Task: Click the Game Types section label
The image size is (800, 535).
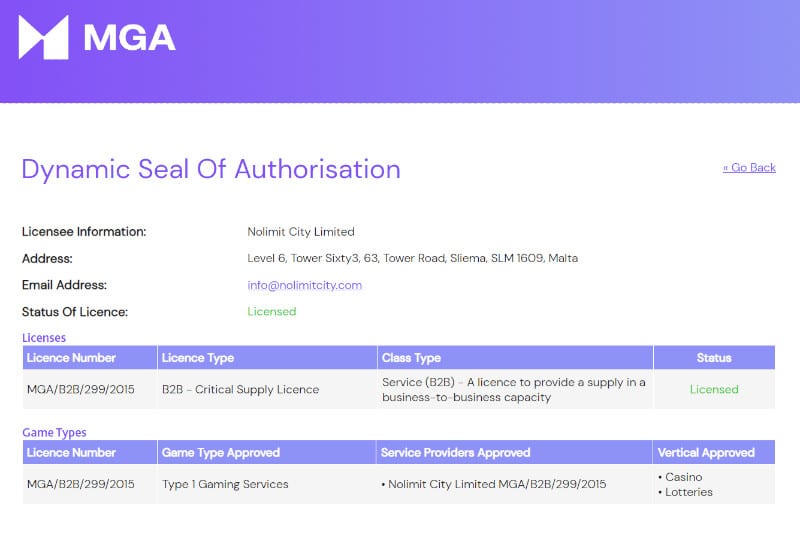Action: click(x=54, y=433)
